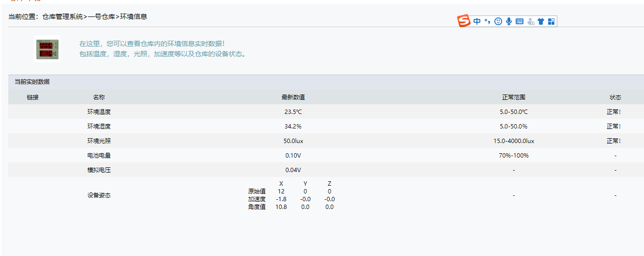The image size is (644, 256).
Task: Click the Y axis column label
Action: pos(305,184)
